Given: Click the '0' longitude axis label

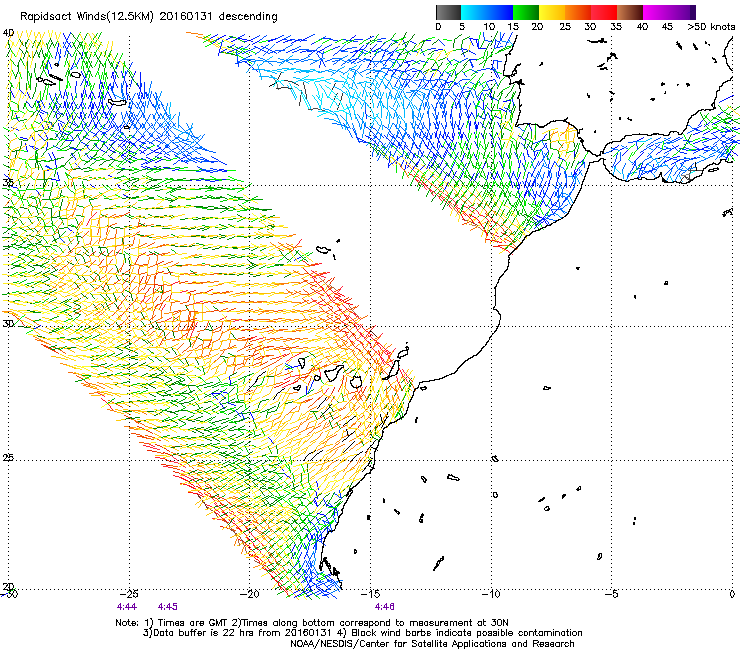Looking at the screenshot, I should (732, 594).
